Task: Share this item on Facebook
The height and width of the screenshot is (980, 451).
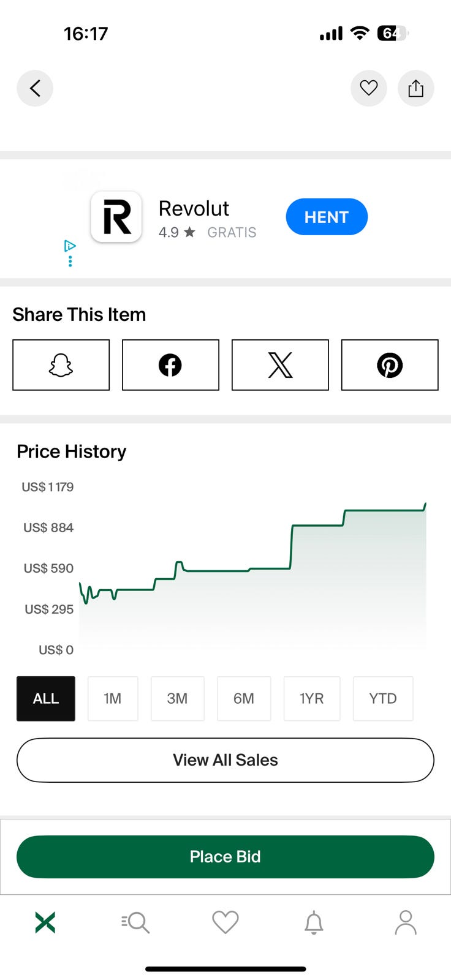Action: pos(170,365)
